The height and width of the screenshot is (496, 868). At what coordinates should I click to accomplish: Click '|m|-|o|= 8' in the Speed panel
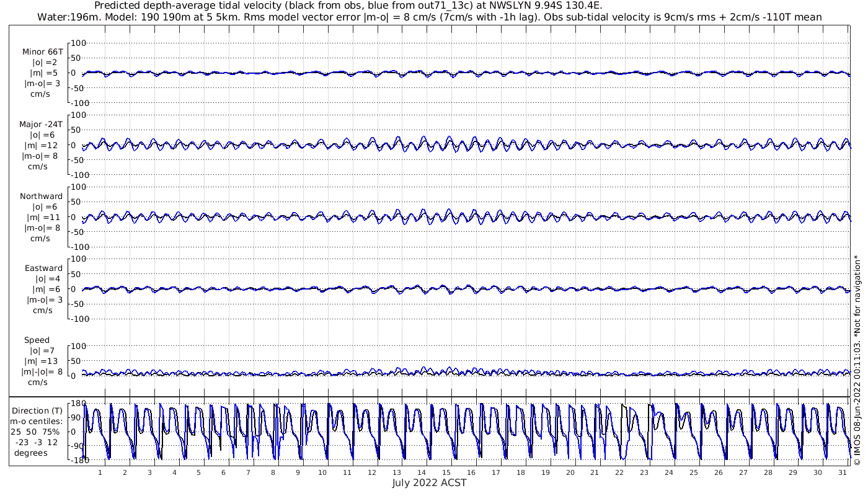[x=42, y=372]
